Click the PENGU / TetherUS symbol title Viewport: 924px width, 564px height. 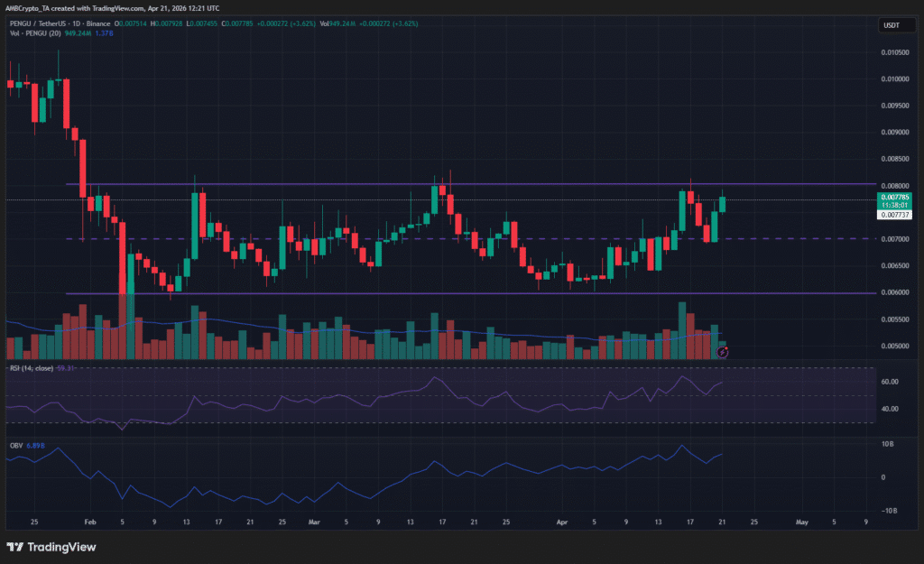[60, 23]
